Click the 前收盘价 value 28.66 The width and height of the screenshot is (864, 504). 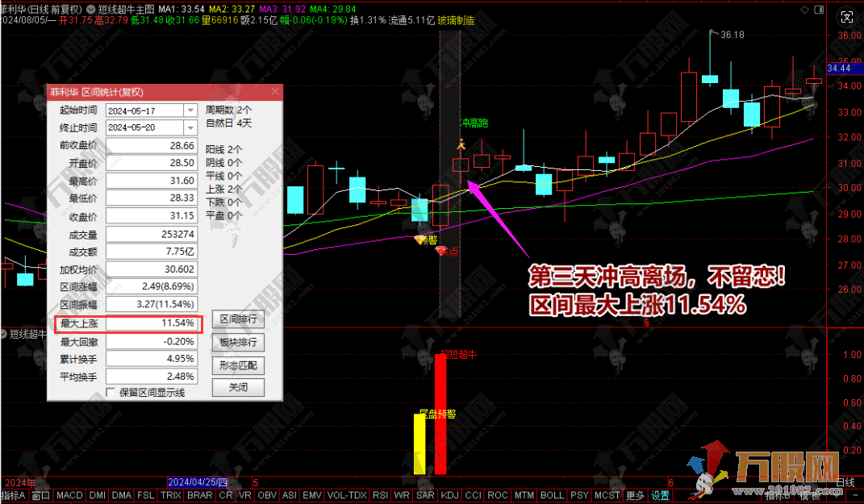click(x=152, y=145)
